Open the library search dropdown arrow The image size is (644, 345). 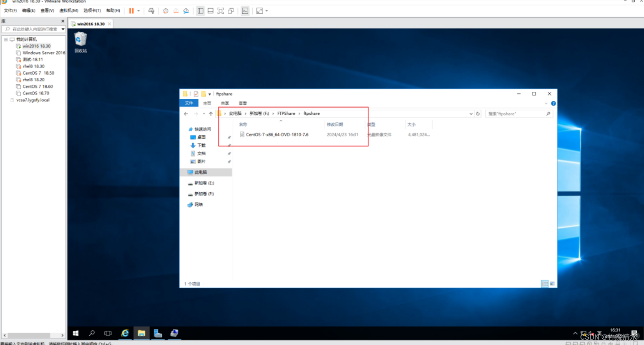coord(63,29)
